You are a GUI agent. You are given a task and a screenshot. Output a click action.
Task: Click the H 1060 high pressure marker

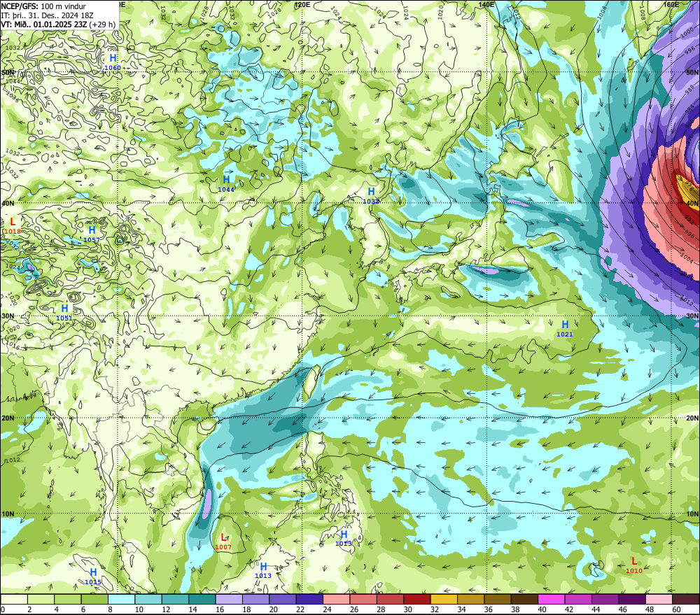(113, 62)
